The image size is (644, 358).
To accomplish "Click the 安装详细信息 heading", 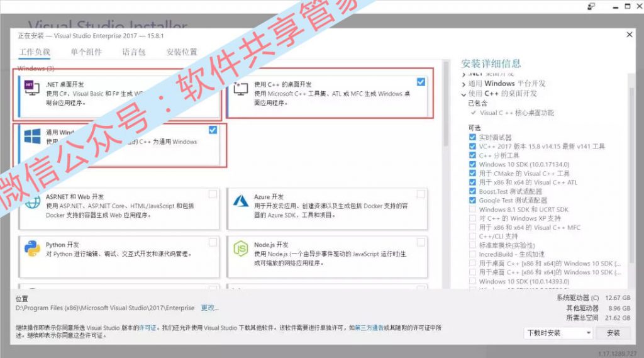I will pyautogui.click(x=491, y=64).
